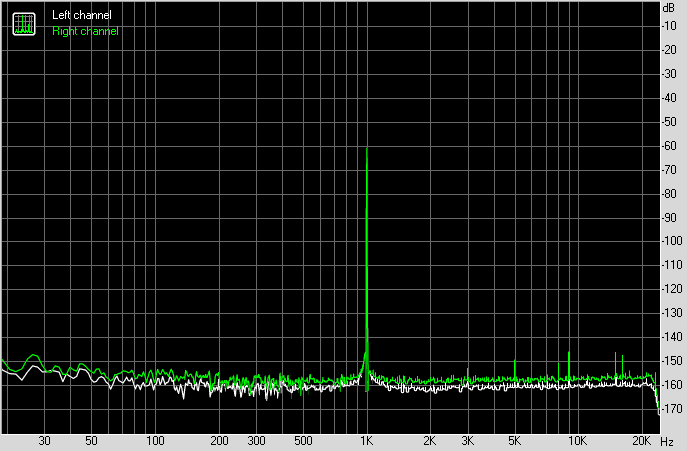Click the 100 Hz axis label
Image resolution: width=687 pixels, height=451 pixels.
[x=155, y=440]
